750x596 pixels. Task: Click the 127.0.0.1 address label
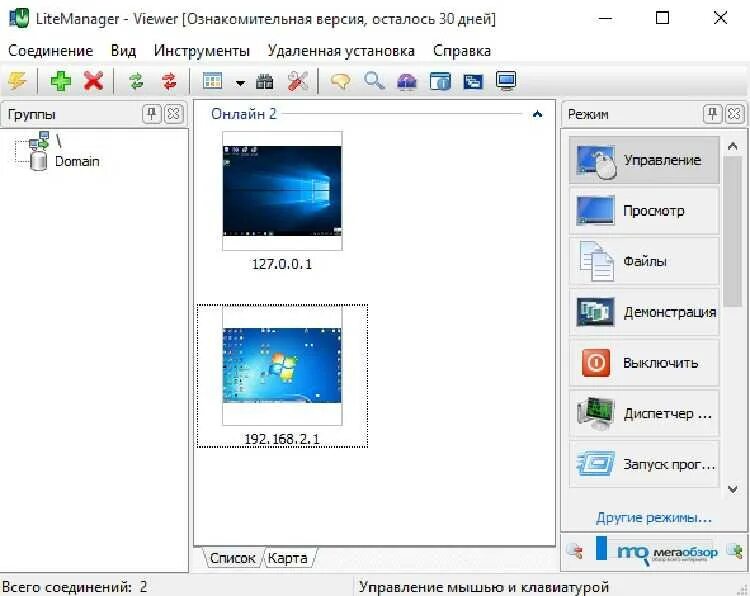coord(282,264)
